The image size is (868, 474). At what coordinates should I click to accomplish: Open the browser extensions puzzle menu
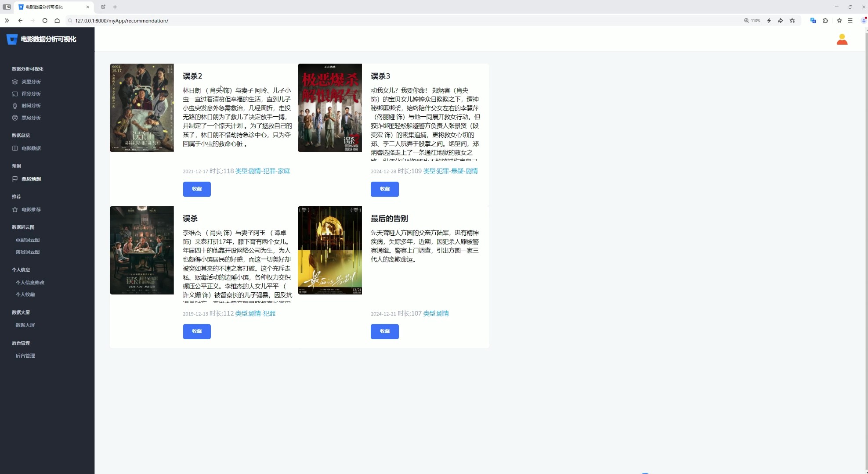tap(826, 21)
